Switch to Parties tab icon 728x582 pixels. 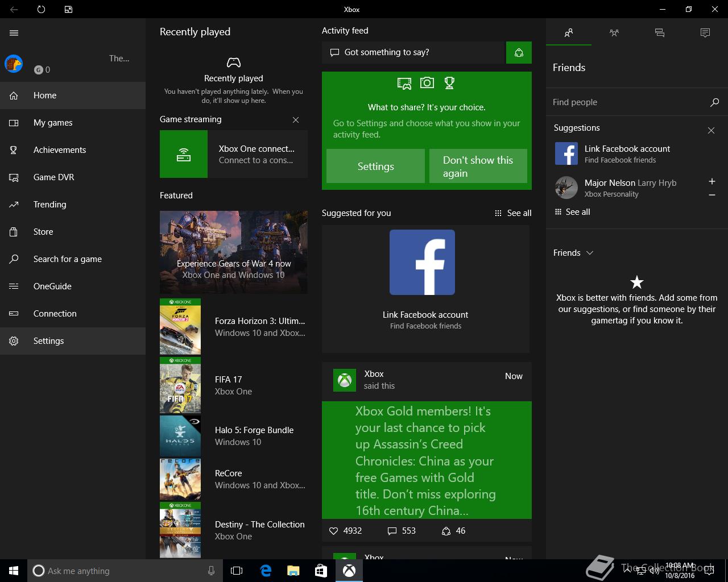(x=614, y=33)
